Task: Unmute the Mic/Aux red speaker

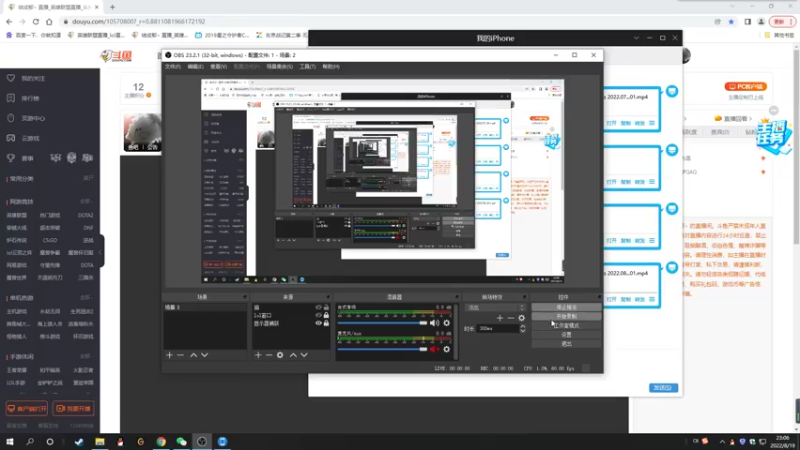Action: (x=434, y=349)
